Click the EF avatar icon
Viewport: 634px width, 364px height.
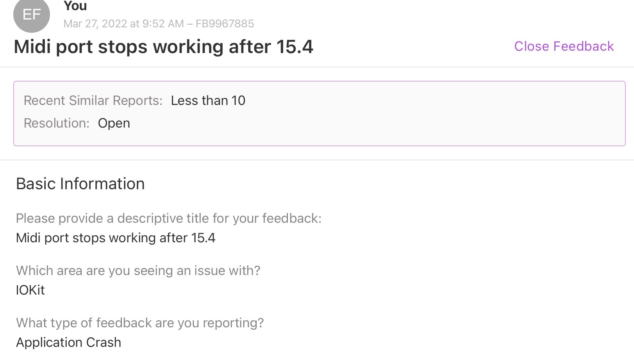tap(32, 15)
